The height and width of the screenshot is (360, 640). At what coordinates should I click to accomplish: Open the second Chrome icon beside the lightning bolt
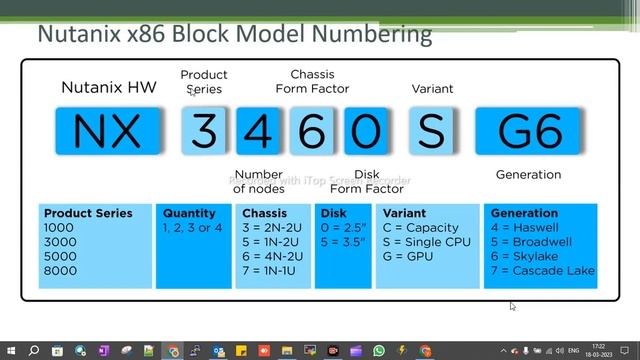point(425,351)
